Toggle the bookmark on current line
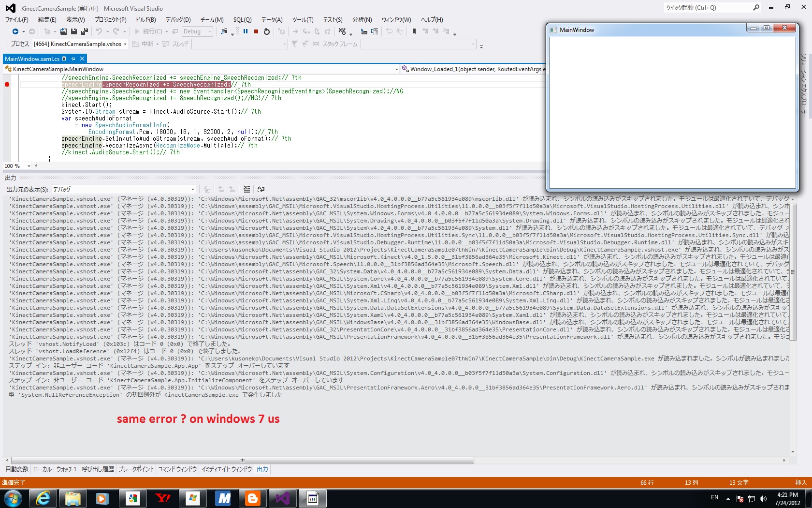This screenshot has height=508, width=812. pos(414,31)
